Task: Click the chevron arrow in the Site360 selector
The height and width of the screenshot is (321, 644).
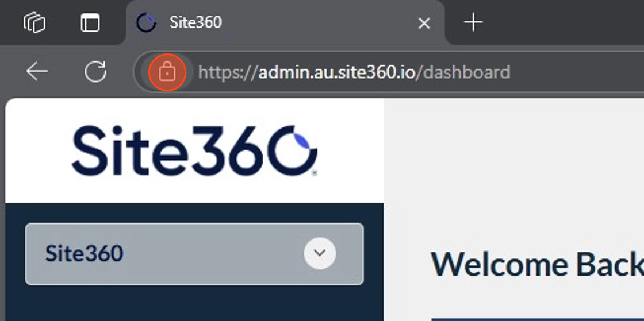Action: pos(320,253)
